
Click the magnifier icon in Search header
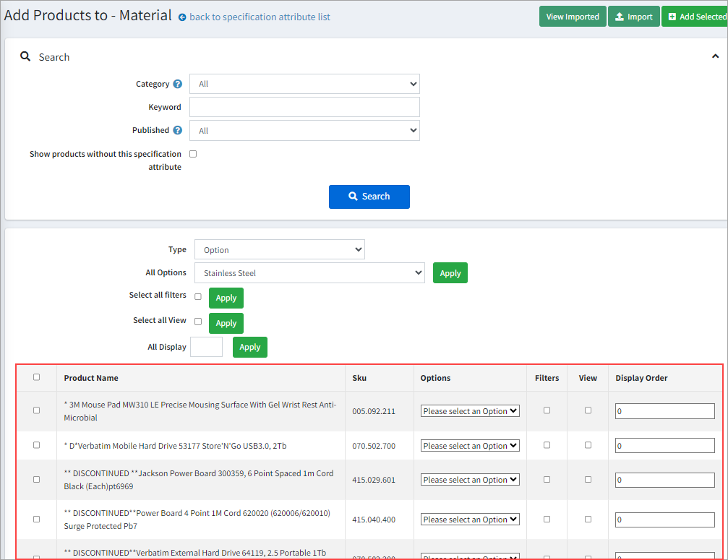click(25, 56)
